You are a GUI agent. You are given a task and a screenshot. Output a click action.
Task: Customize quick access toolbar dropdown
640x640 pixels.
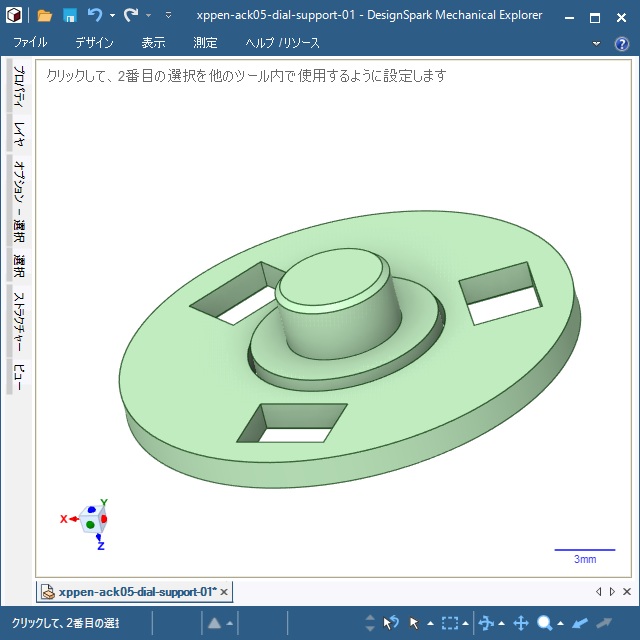pyautogui.click(x=168, y=16)
